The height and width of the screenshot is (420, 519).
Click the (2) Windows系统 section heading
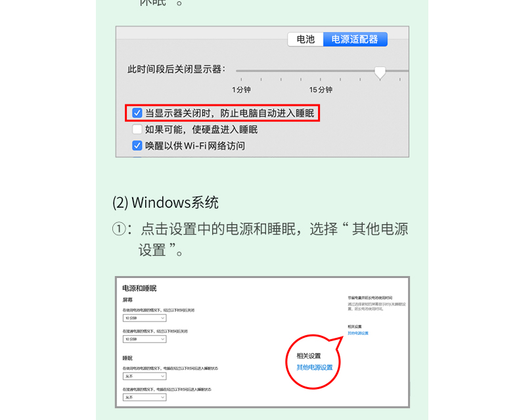tap(166, 202)
